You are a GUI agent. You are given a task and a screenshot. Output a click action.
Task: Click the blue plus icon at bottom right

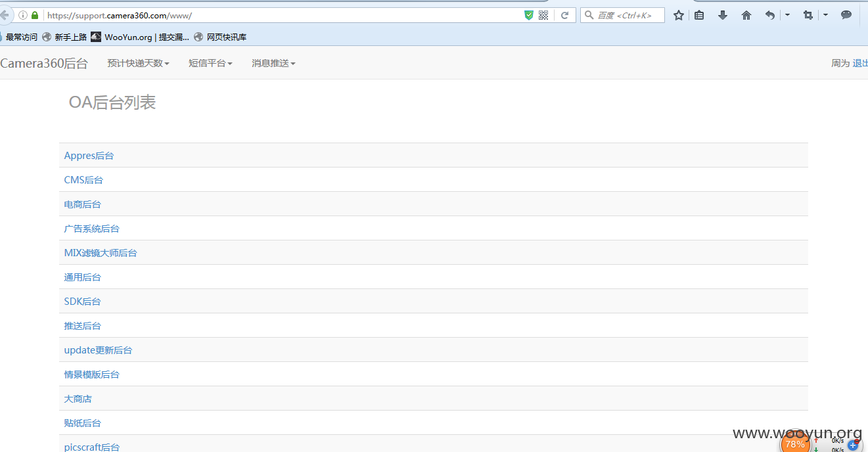853,445
